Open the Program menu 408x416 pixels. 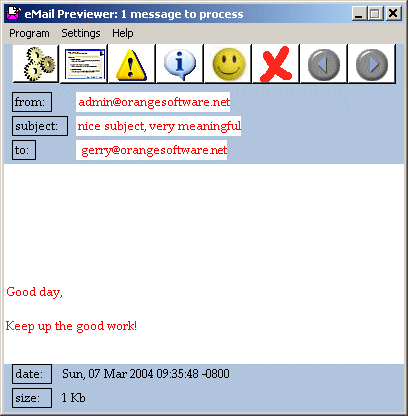29,33
